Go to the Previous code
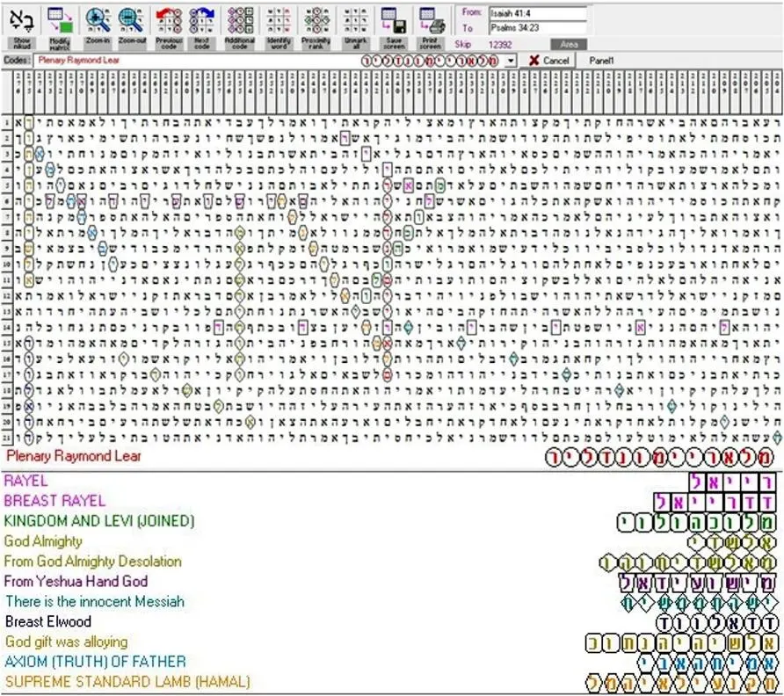The image size is (784, 696). pos(169,28)
